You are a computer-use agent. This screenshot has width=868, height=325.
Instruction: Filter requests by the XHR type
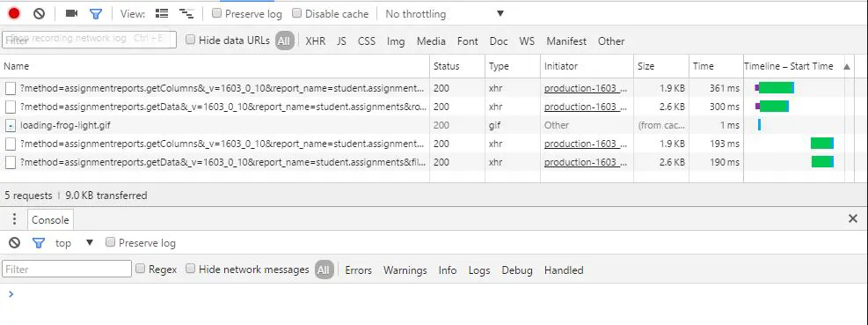[316, 41]
